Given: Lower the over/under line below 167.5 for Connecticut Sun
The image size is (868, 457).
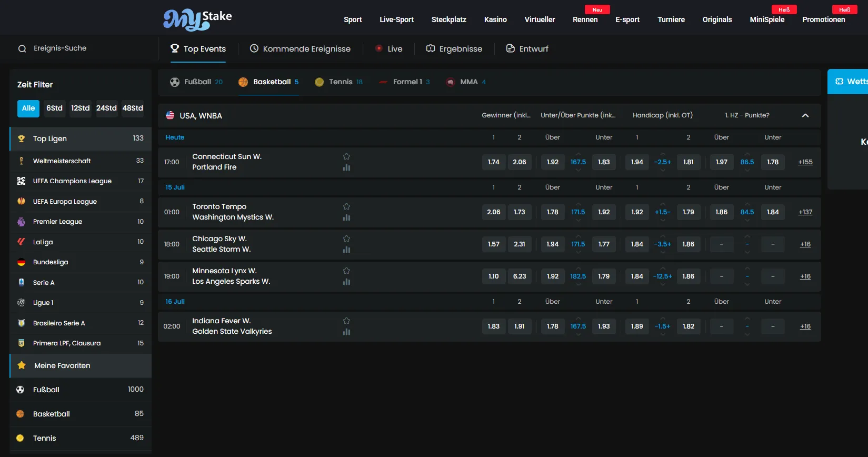Looking at the screenshot, I should (578, 170).
